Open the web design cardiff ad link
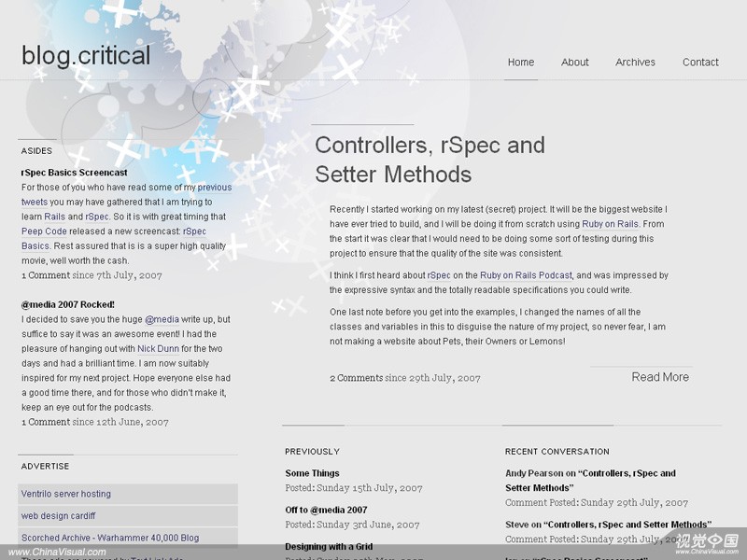The image size is (747, 560). 128,516
